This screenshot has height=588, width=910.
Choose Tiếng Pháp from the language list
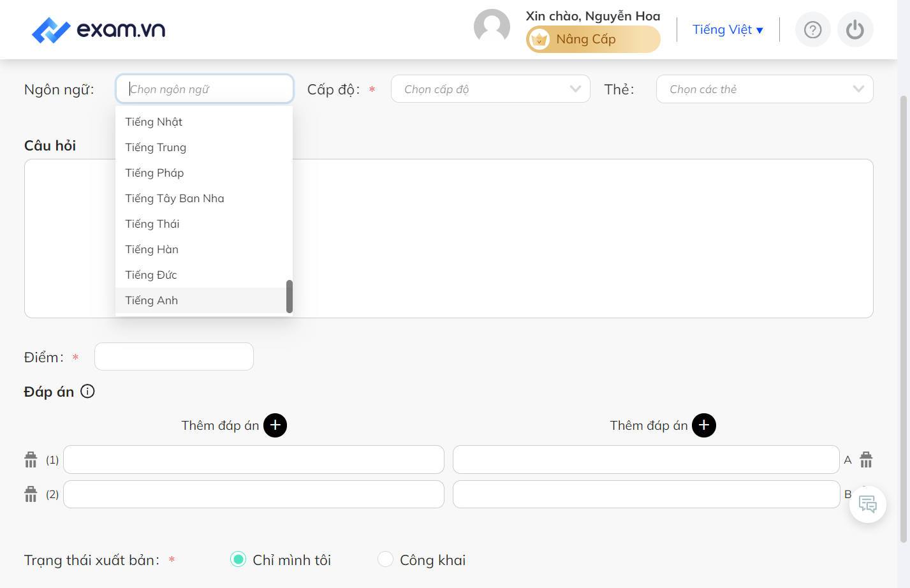point(204,173)
